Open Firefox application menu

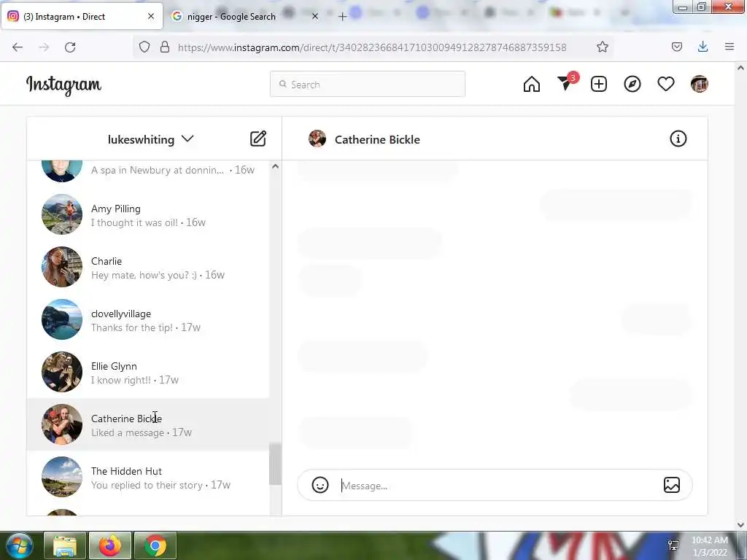[729, 47]
